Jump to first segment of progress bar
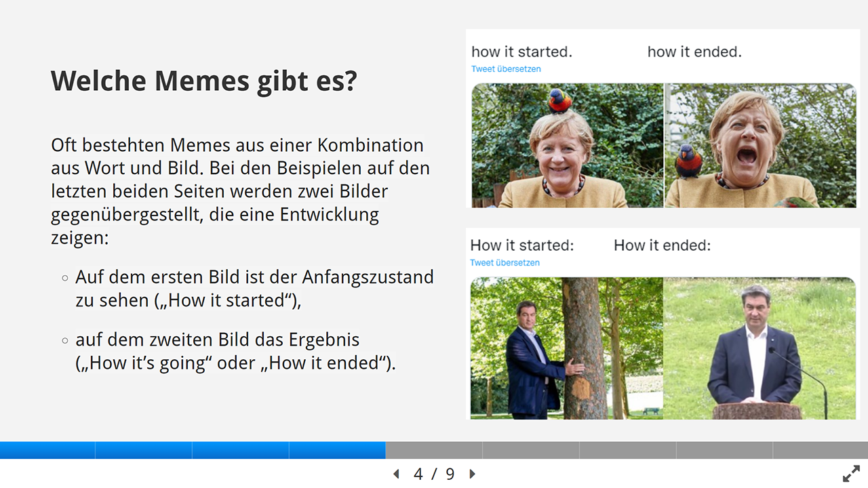The height and width of the screenshot is (488, 868). click(x=47, y=450)
